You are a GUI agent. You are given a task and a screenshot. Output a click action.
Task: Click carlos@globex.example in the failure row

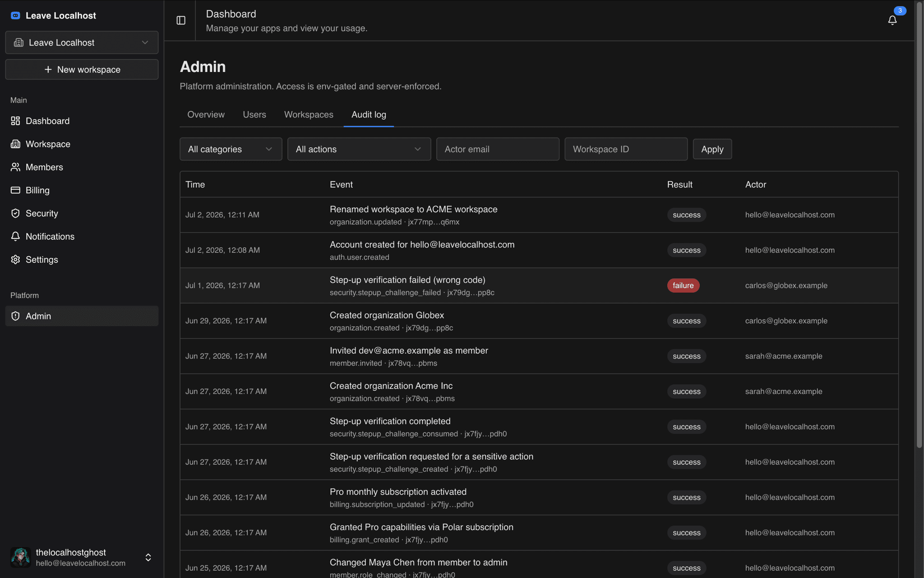(786, 285)
